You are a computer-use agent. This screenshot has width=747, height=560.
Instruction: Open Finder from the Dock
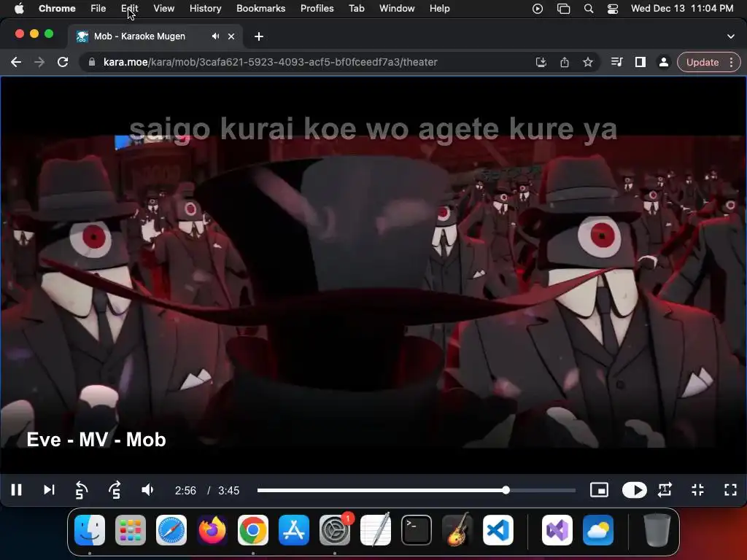[90, 530]
